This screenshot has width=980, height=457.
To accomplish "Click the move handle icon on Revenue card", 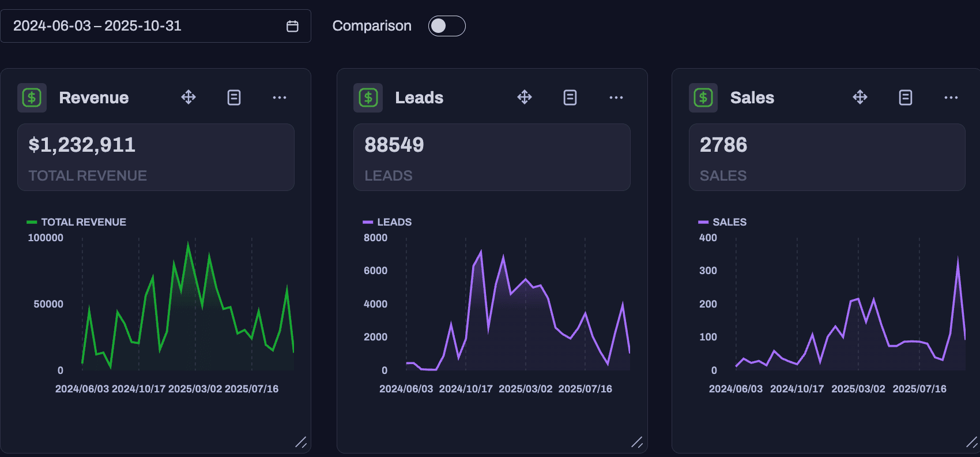I will (189, 98).
